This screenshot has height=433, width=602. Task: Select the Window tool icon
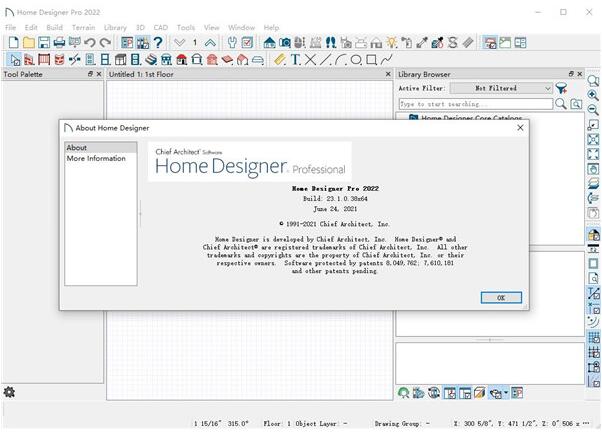[x=105, y=59]
